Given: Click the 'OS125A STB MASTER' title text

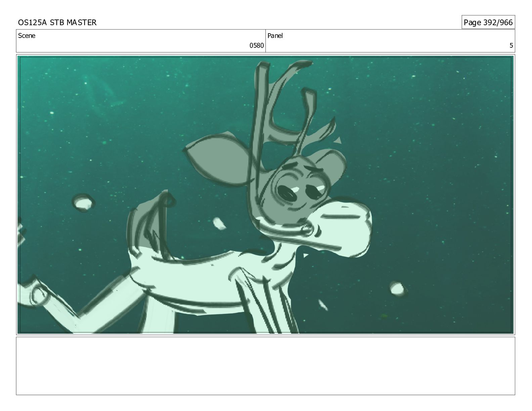Looking at the screenshot, I should [57, 22].
